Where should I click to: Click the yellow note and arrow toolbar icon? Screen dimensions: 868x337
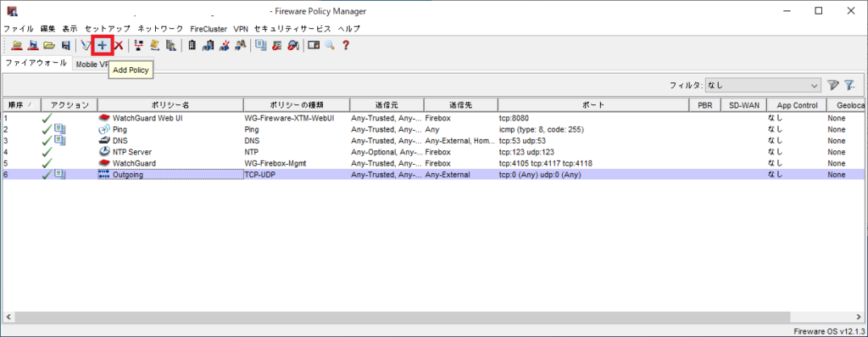click(x=155, y=46)
